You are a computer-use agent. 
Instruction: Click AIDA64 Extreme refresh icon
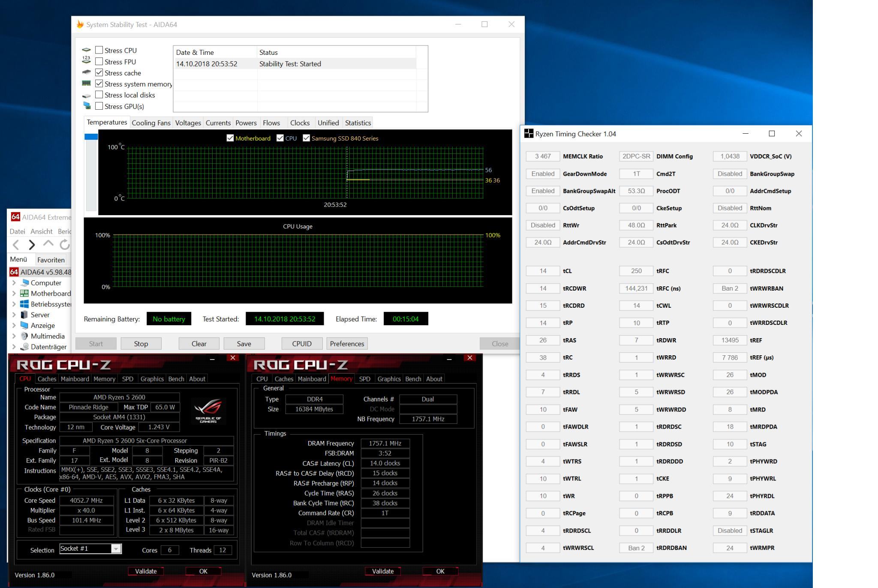click(65, 245)
